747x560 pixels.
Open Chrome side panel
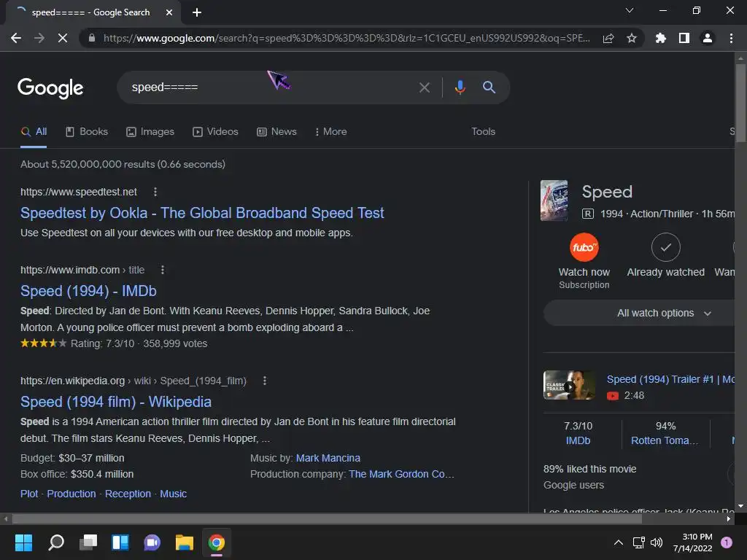coord(684,38)
